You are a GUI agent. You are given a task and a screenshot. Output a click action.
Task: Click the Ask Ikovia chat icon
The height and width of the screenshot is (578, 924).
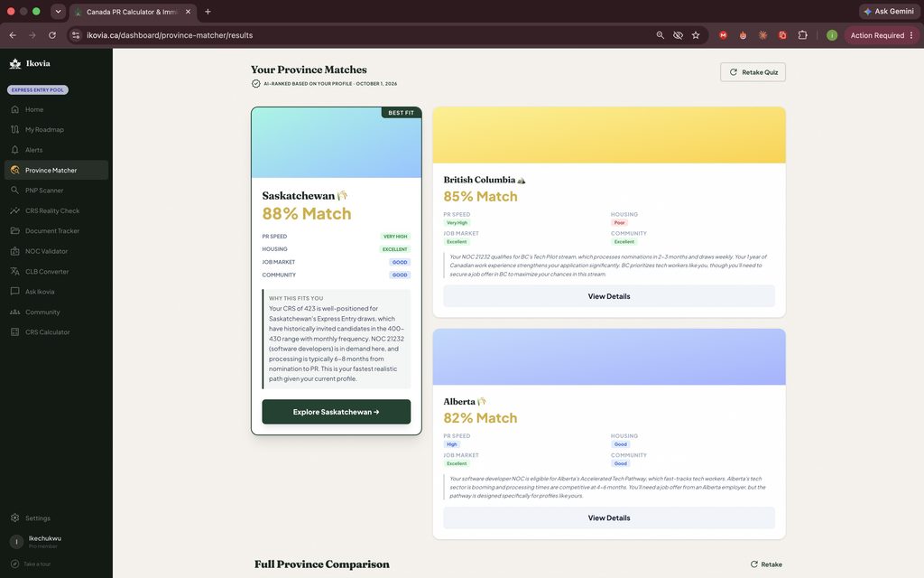point(14,292)
